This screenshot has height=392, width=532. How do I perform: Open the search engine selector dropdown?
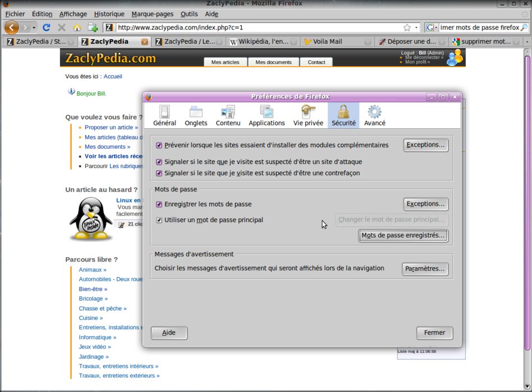tap(432, 27)
